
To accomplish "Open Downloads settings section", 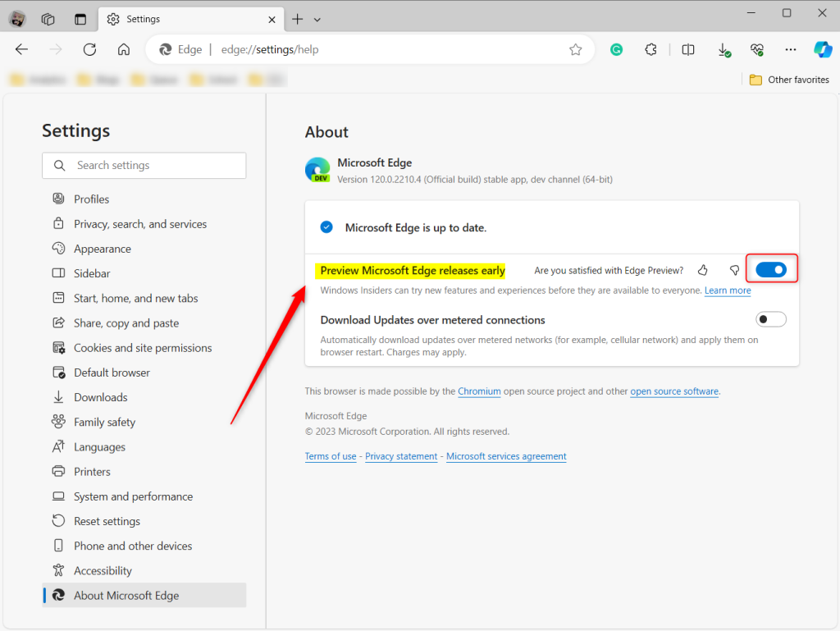I will pyautogui.click(x=144, y=397).
